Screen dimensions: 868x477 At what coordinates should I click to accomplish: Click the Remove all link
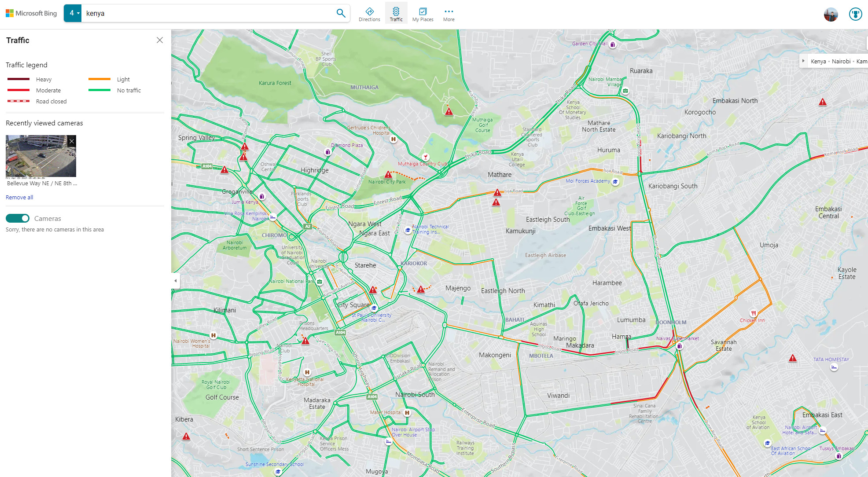(19, 197)
